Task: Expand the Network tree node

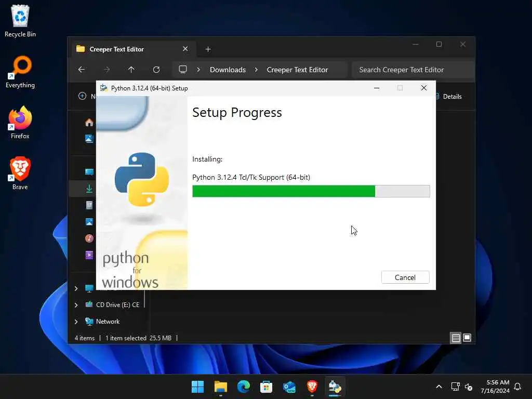Action: click(76, 322)
